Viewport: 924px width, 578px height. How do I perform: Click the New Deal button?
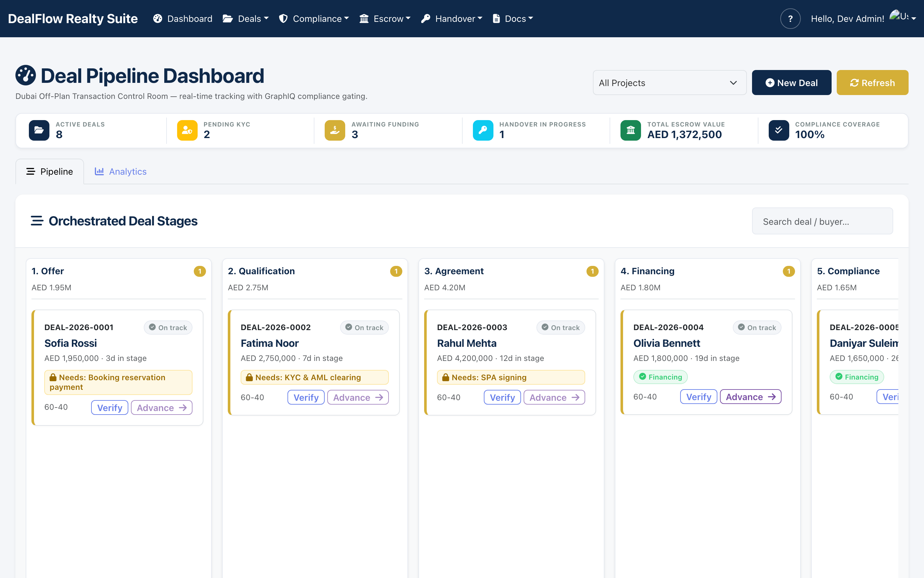791,83
